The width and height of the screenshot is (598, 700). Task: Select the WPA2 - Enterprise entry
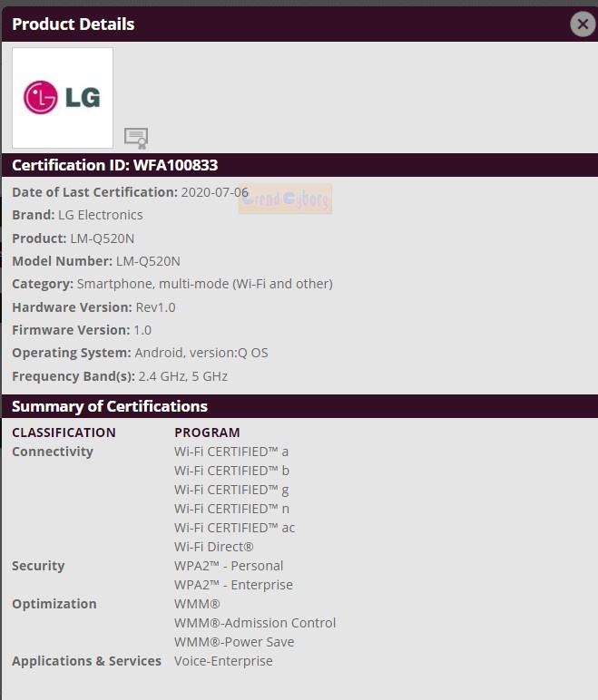coord(233,585)
